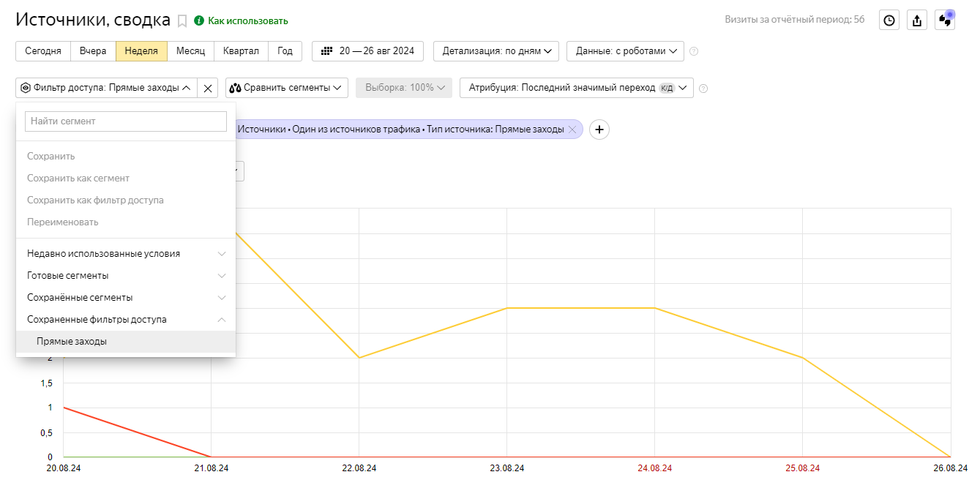Click the bookmark icon beside the report title
The image size is (980, 499).
[182, 21]
